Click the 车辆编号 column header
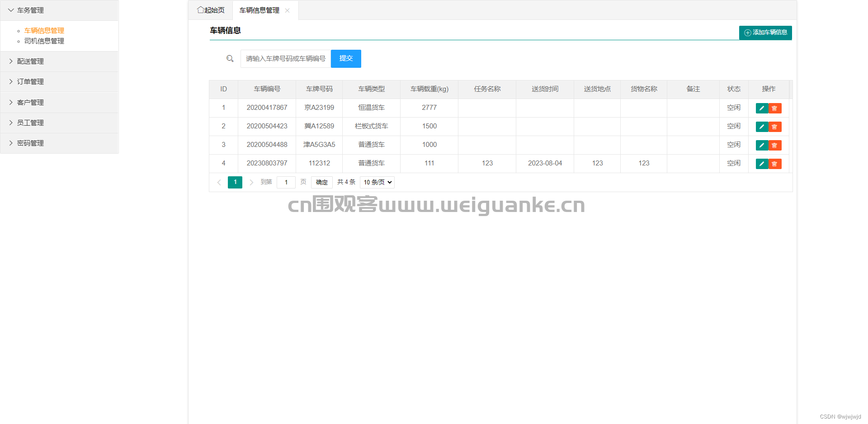This screenshot has width=868, height=424. click(267, 89)
